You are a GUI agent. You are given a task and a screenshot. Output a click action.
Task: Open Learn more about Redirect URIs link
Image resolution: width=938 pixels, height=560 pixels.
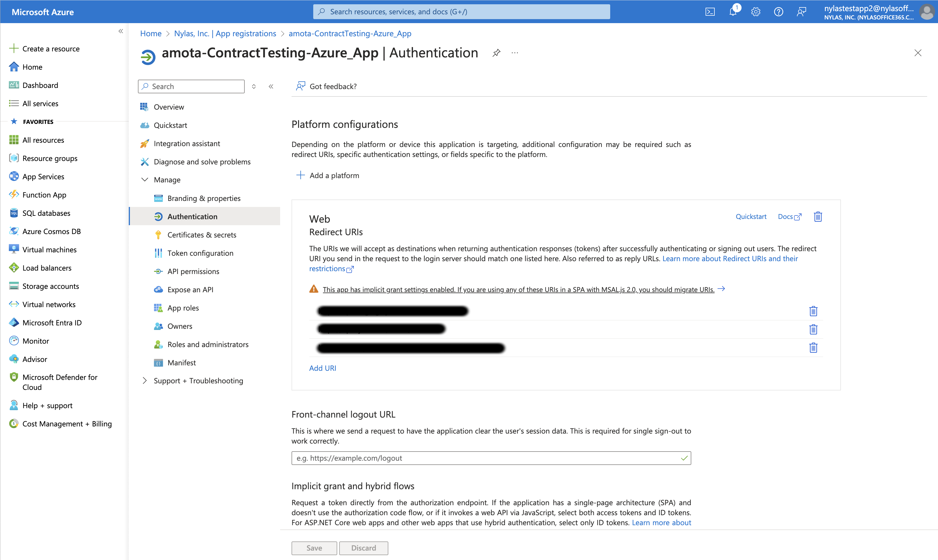(x=730, y=259)
